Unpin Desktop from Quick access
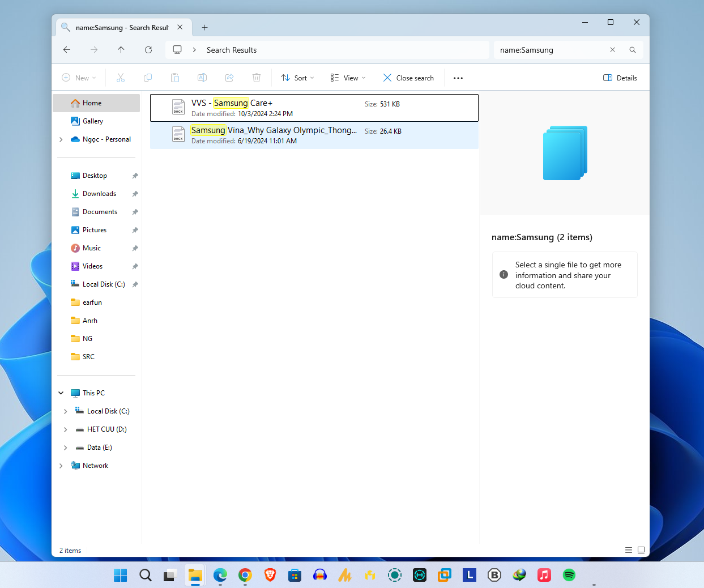 tap(135, 176)
